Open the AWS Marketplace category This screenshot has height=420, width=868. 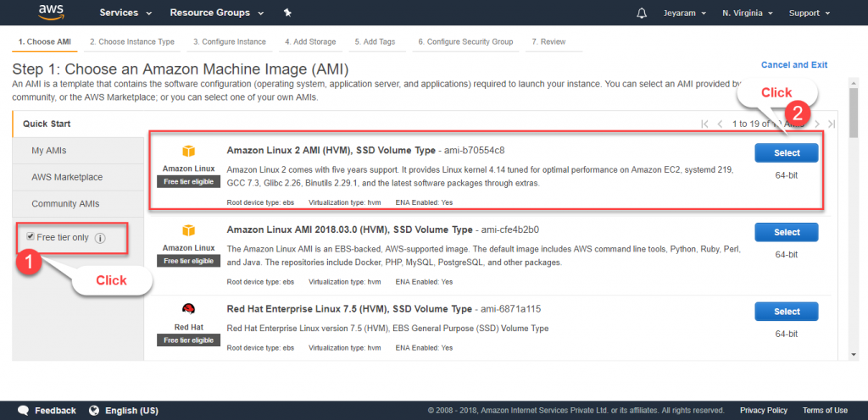point(78,177)
